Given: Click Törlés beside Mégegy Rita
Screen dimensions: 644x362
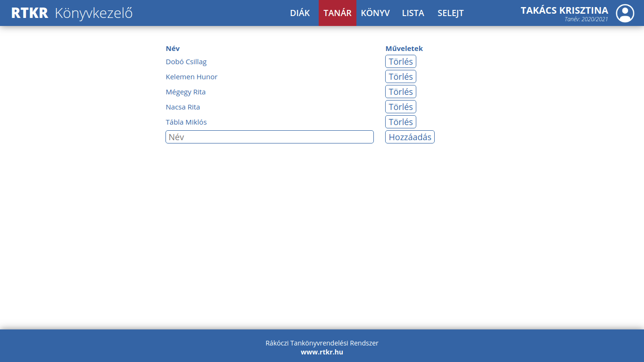Looking at the screenshot, I should (x=401, y=92).
